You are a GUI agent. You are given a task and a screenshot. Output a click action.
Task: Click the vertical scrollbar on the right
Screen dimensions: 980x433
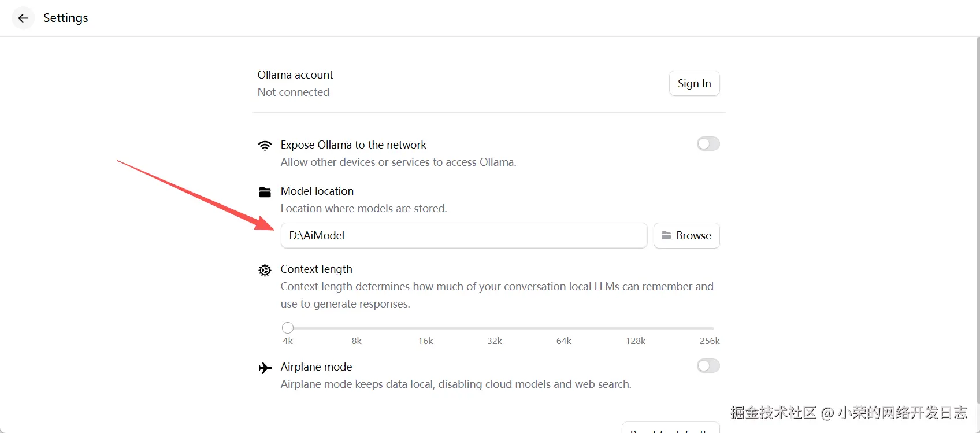(977, 220)
